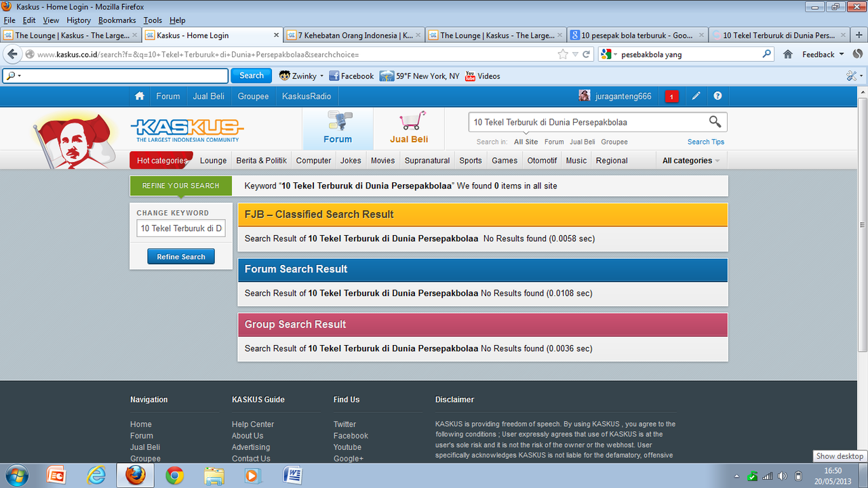
Task: Click the volume speaker icon in system tray
Action: coord(783,476)
